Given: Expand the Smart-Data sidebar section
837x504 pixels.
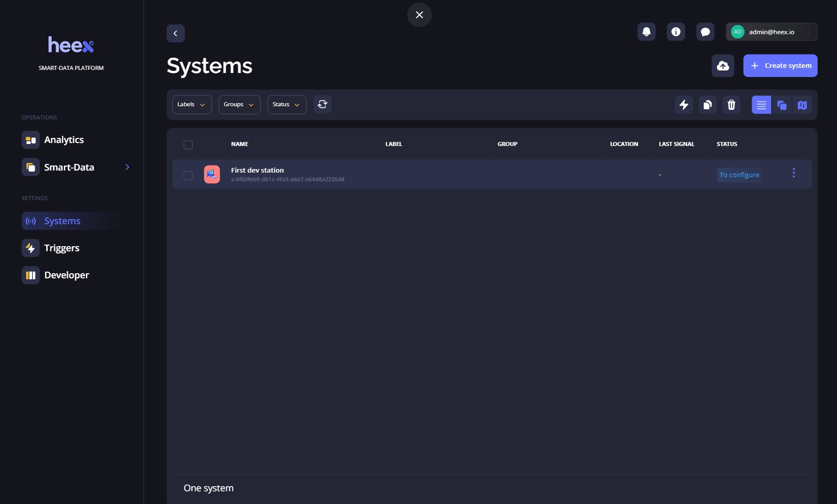Looking at the screenshot, I should click(127, 167).
